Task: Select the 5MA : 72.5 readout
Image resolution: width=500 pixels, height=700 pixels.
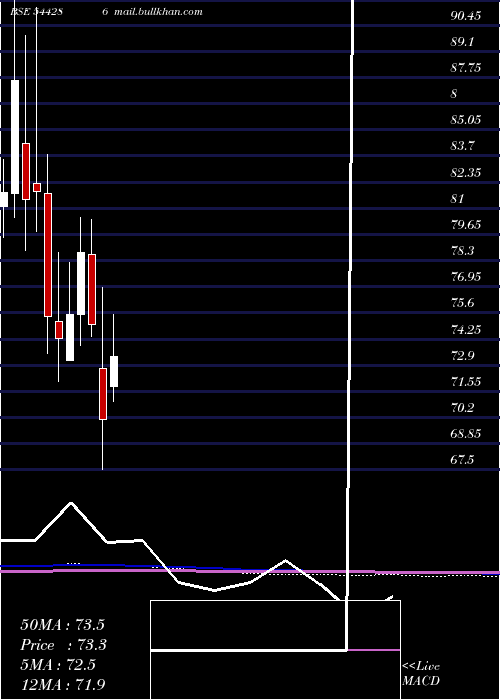Action: tap(58, 665)
